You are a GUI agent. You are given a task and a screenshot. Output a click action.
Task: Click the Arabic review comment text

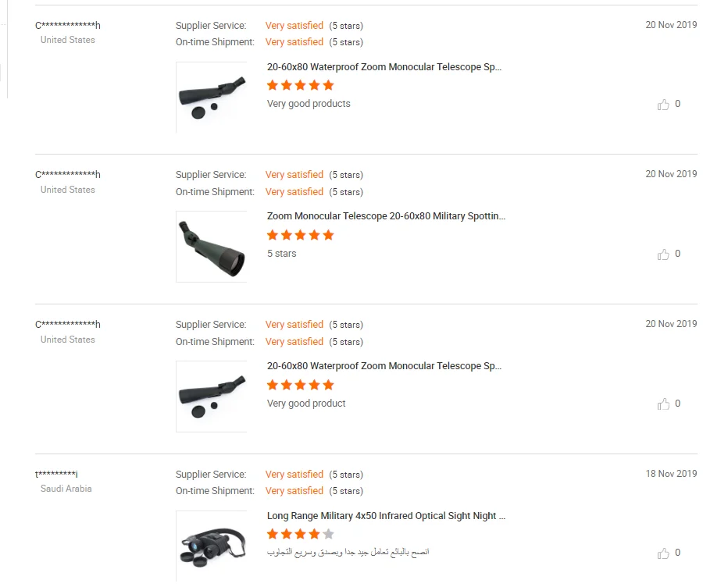point(348,553)
